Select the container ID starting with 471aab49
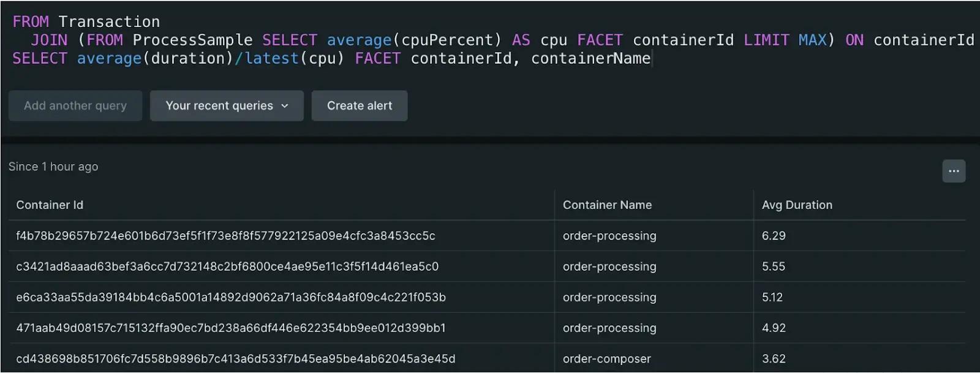This screenshot has height=373, width=980. (231, 328)
